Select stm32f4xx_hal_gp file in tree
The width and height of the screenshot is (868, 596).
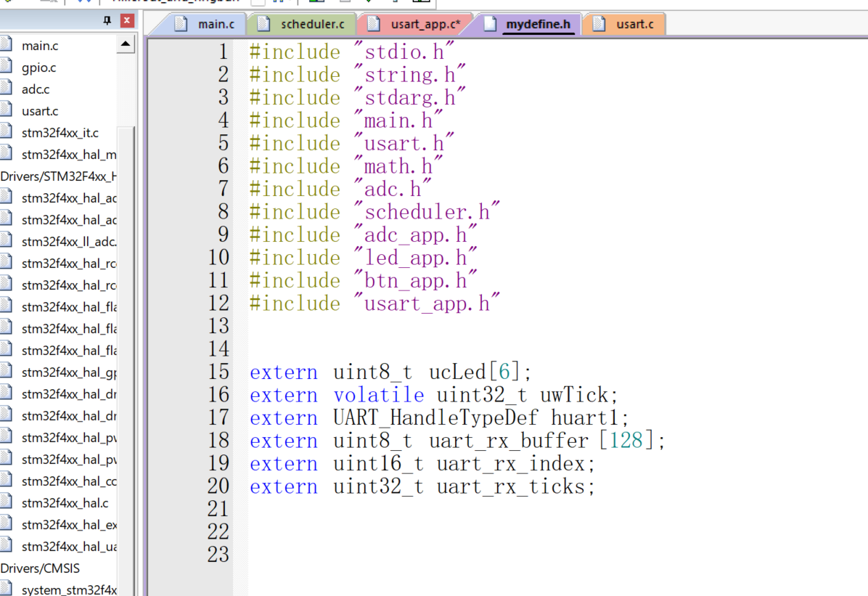[69, 373]
